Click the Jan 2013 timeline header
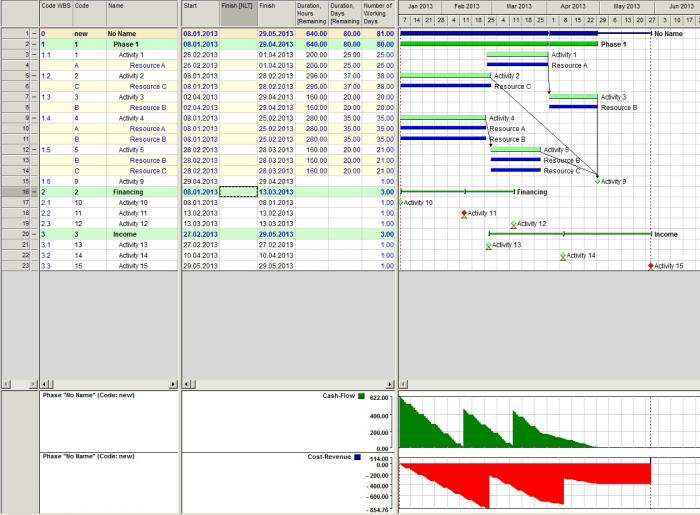The image size is (700, 515). coord(420,6)
